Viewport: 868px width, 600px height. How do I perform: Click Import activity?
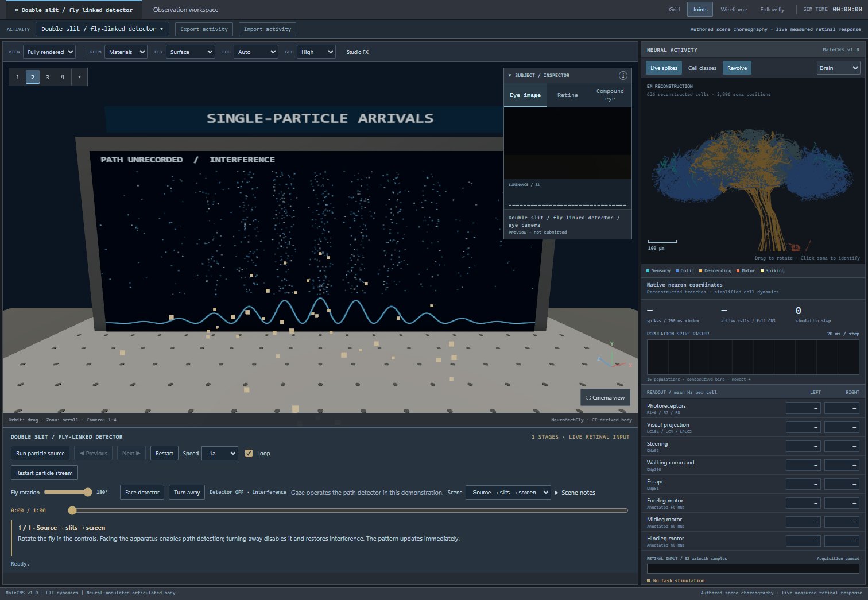click(268, 29)
